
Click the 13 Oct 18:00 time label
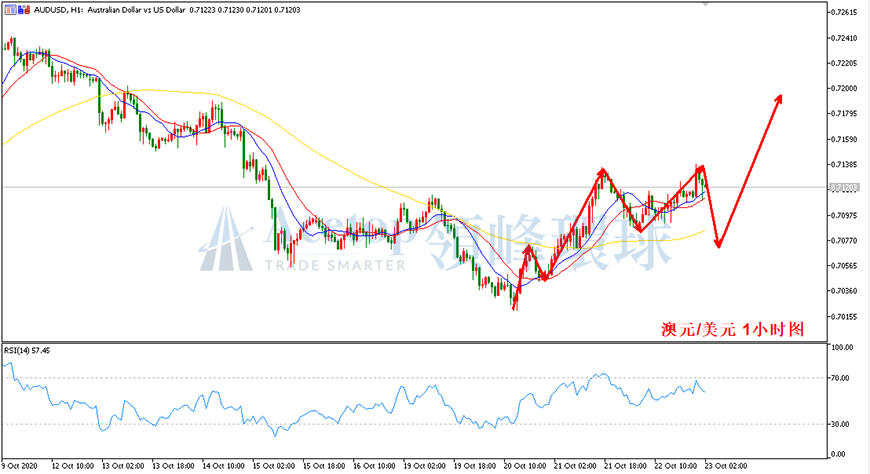click(173, 466)
